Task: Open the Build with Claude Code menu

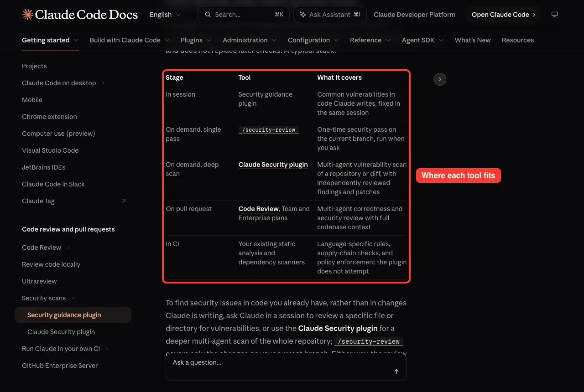Action: tap(130, 40)
